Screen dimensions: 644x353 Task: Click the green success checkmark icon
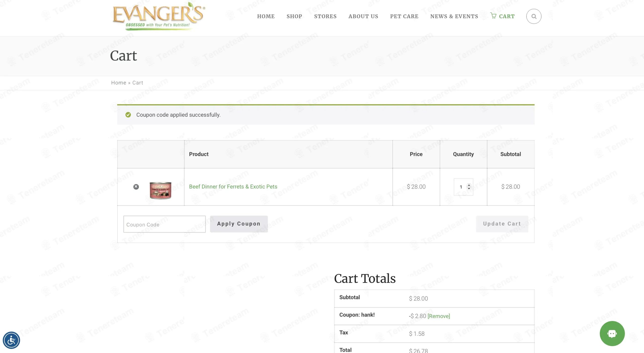[128, 115]
